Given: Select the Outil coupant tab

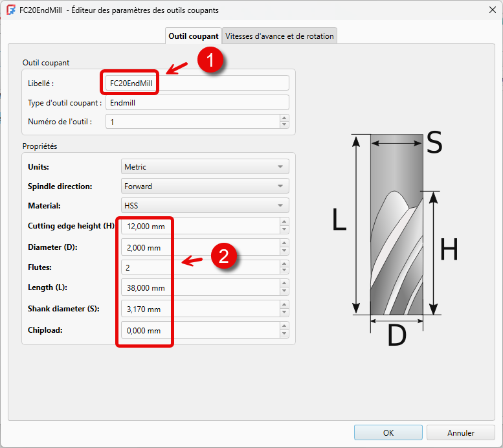Looking at the screenshot, I should 194,36.
